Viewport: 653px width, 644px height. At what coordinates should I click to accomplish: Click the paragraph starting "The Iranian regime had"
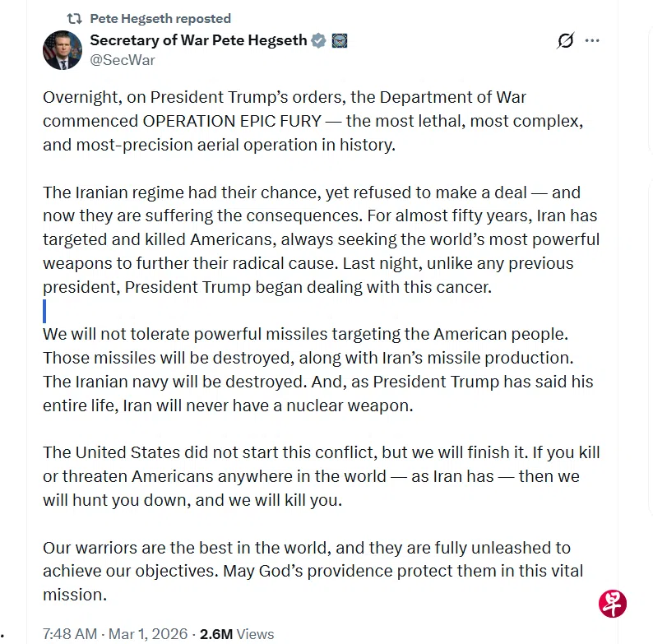coord(321,239)
